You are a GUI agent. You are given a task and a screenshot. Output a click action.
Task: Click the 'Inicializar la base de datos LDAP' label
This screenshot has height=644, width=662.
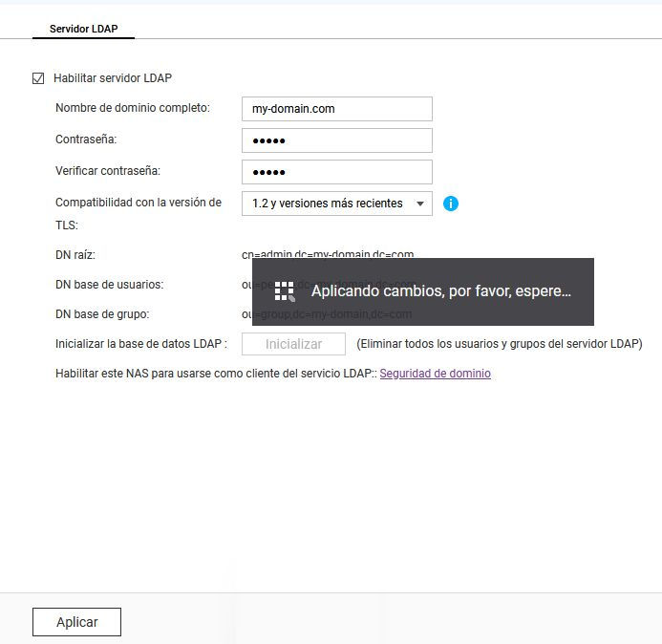(x=140, y=344)
